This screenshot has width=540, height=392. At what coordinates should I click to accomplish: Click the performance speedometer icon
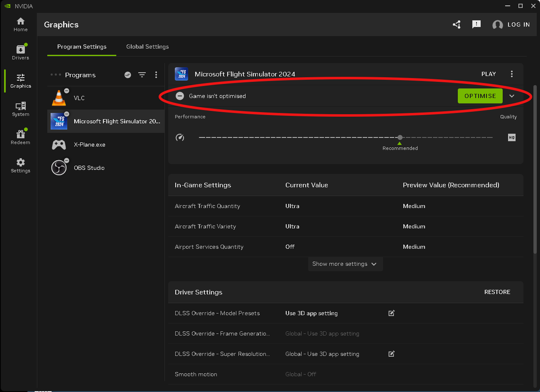pos(180,137)
